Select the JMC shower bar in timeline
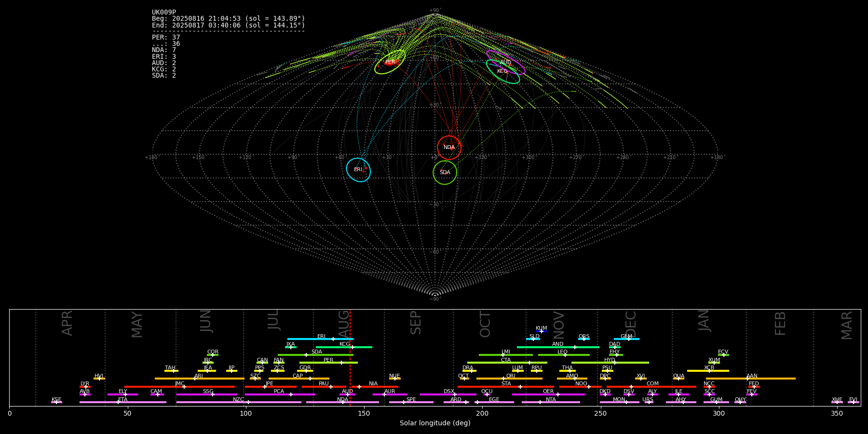The image size is (868, 434). [x=180, y=387]
